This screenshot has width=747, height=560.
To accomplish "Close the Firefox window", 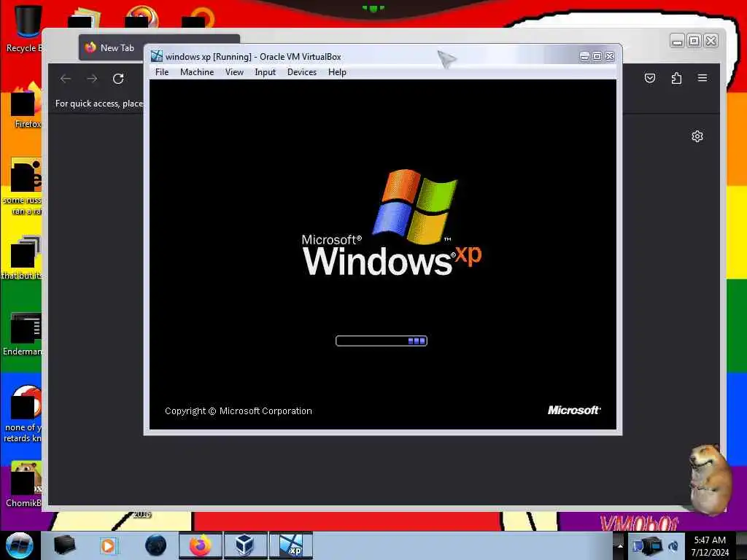I will click(711, 41).
